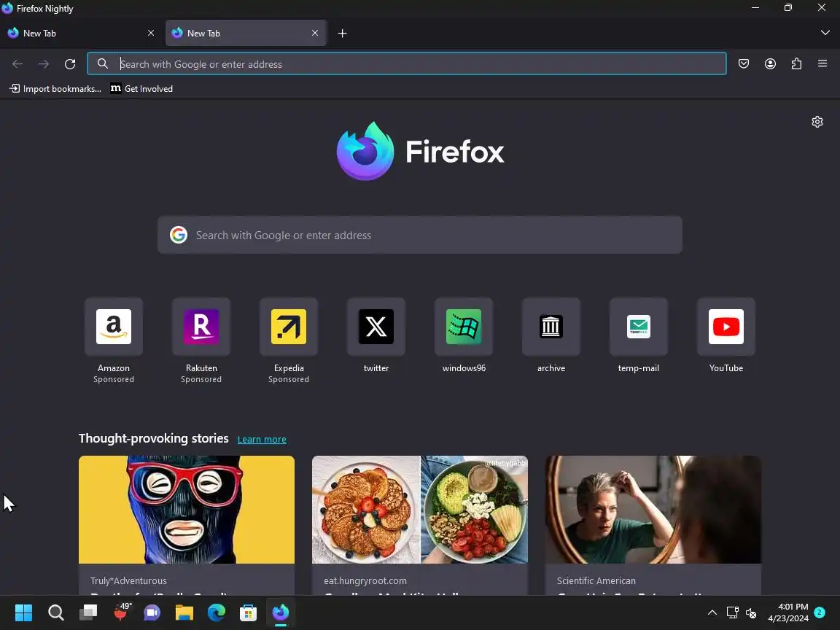Screen dimensions: 840x630
Task: Launch Microsoft Edge from taskbar
Action: click(217, 612)
